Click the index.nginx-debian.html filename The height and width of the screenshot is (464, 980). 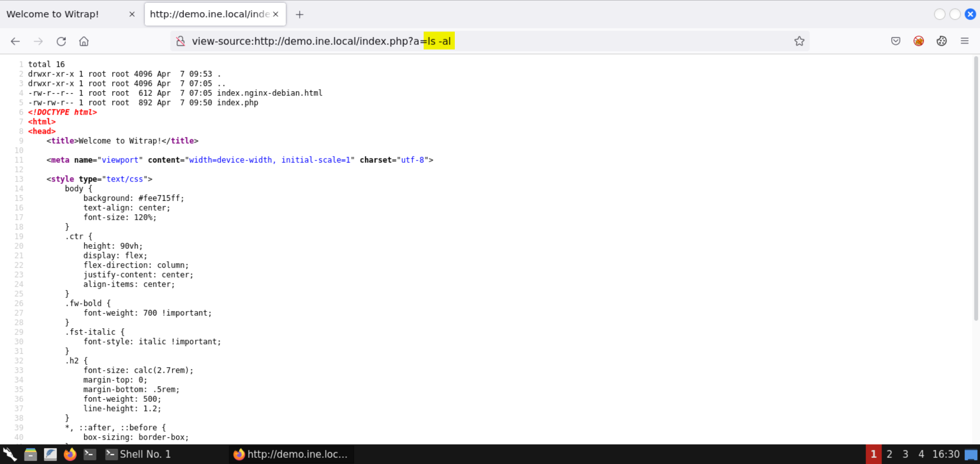tap(269, 93)
